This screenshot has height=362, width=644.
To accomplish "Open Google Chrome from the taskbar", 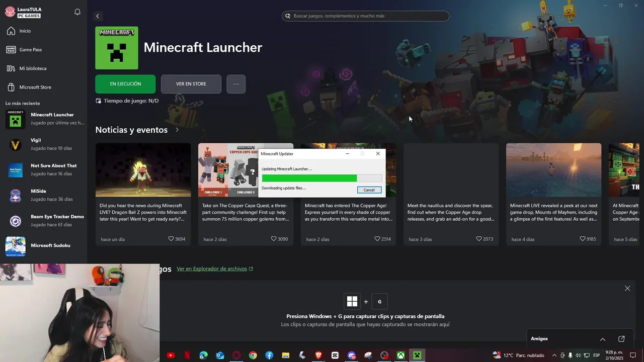I will click(x=253, y=355).
